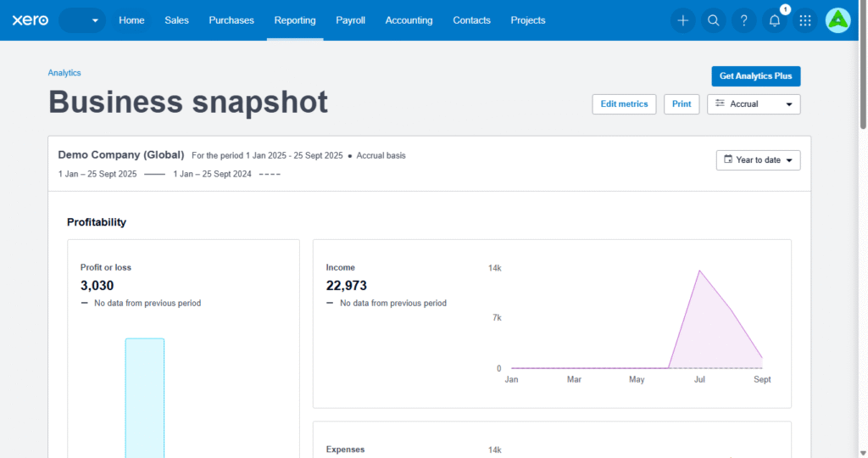Screen dimensions: 868x458
Task: Open the Reporting menu
Action: (295, 20)
